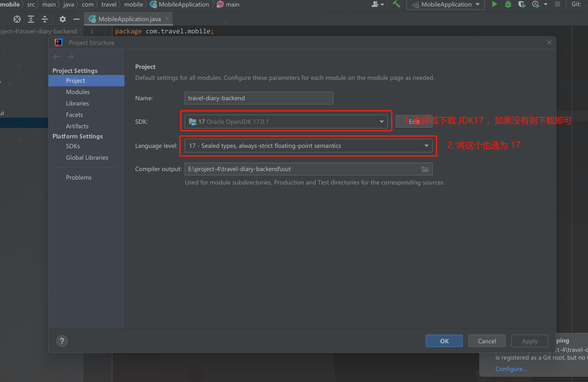The image size is (588, 382).
Task: Click the Configure... link in notification
Action: pyautogui.click(x=511, y=369)
